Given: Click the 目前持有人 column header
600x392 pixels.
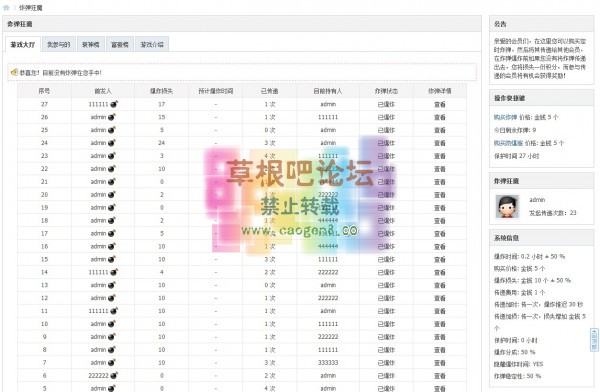Looking at the screenshot, I should (328, 91).
